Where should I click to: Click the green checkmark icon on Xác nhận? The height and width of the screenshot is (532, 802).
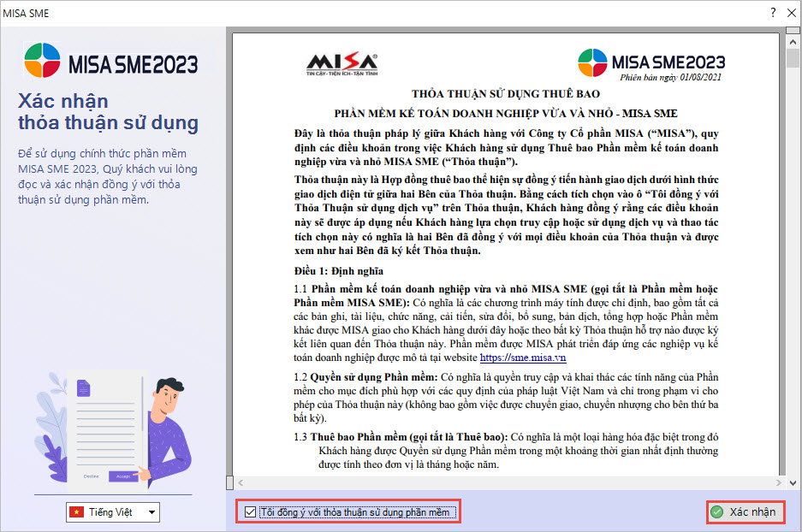(x=716, y=512)
